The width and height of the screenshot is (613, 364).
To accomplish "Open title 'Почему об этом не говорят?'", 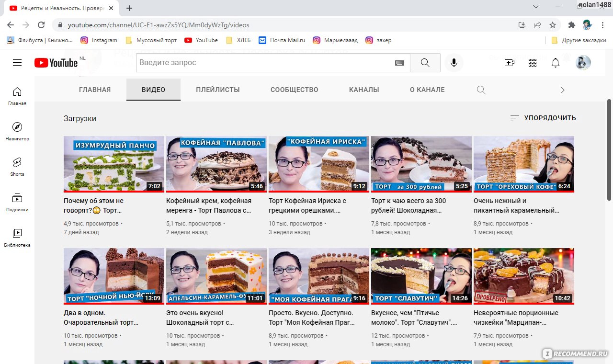I will pos(94,205).
